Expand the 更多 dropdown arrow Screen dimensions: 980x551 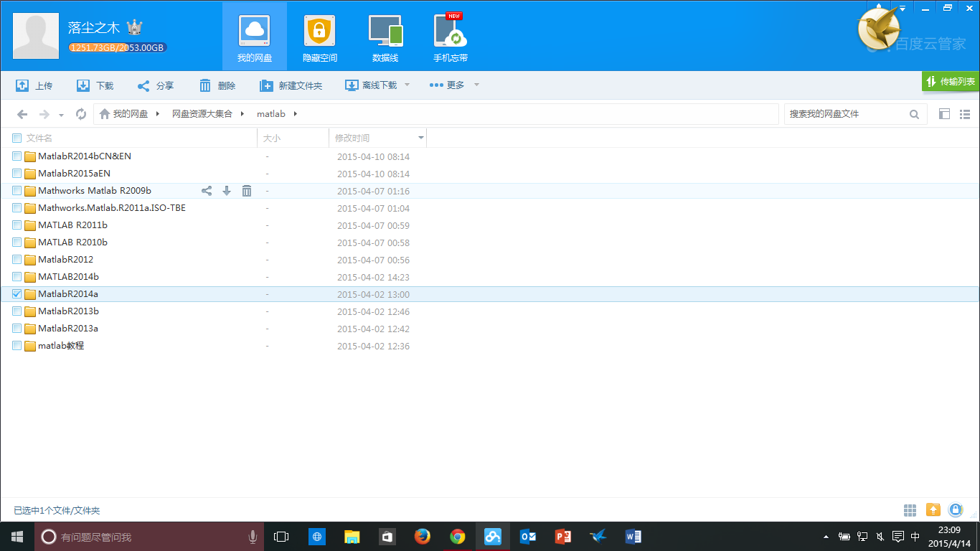click(x=476, y=85)
